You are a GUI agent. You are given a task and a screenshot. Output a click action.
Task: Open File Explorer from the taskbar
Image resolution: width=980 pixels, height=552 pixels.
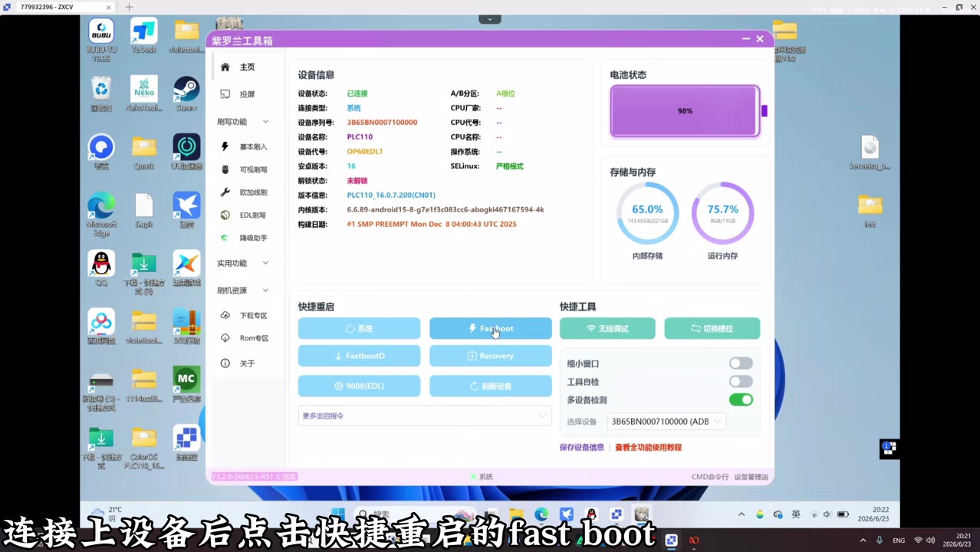[x=516, y=514]
